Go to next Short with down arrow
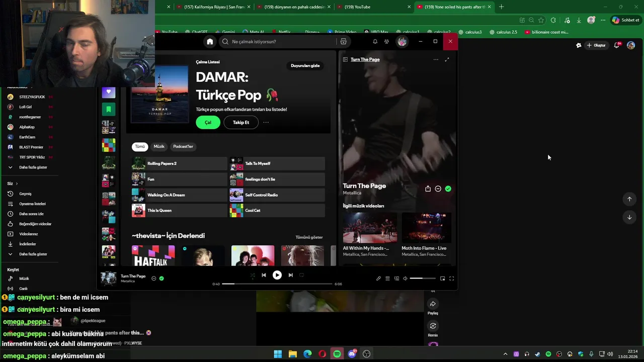This screenshot has width=644, height=362. (x=629, y=217)
